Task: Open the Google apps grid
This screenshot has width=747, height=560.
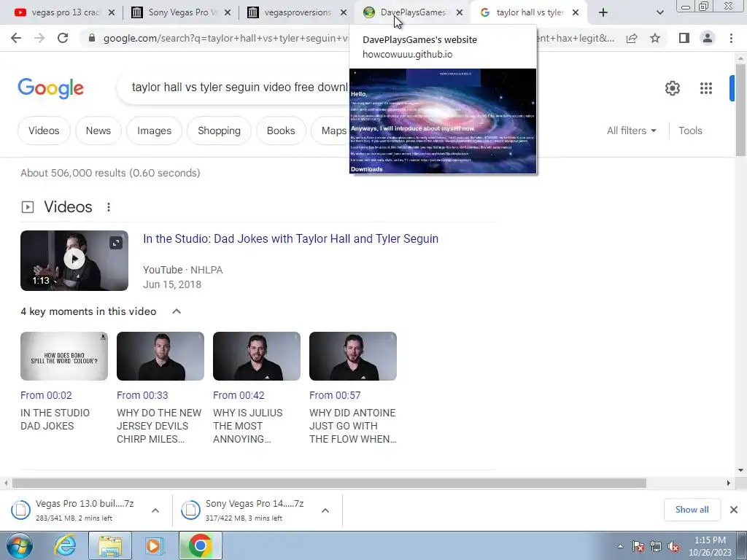Action: [x=706, y=88]
